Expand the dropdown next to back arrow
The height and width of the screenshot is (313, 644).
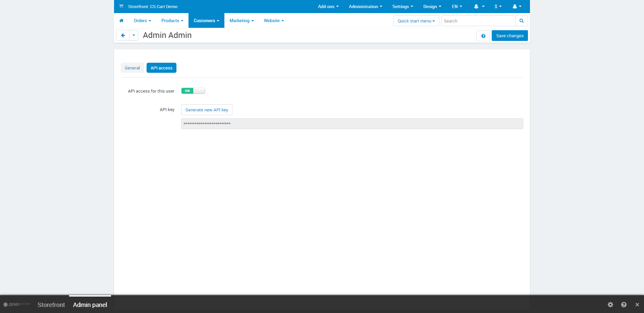coord(134,35)
